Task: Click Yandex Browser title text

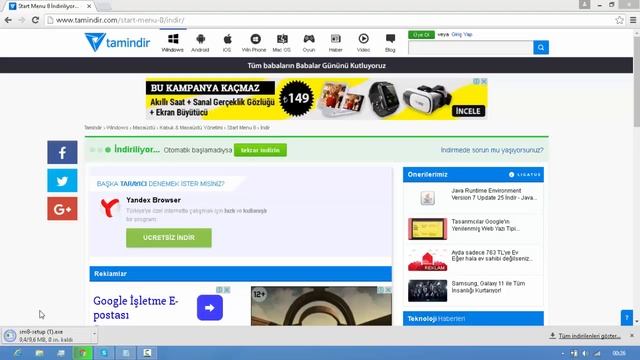Action: coord(153,200)
